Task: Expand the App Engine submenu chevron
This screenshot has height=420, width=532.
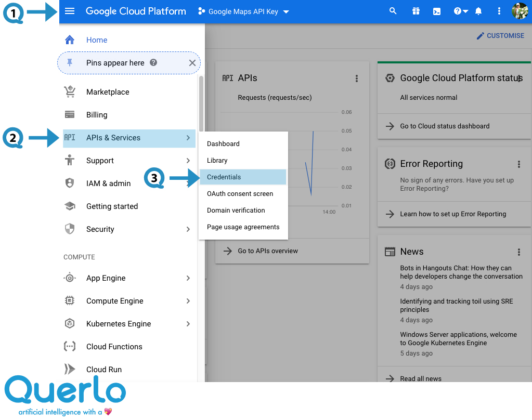Action: click(x=188, y=278)
